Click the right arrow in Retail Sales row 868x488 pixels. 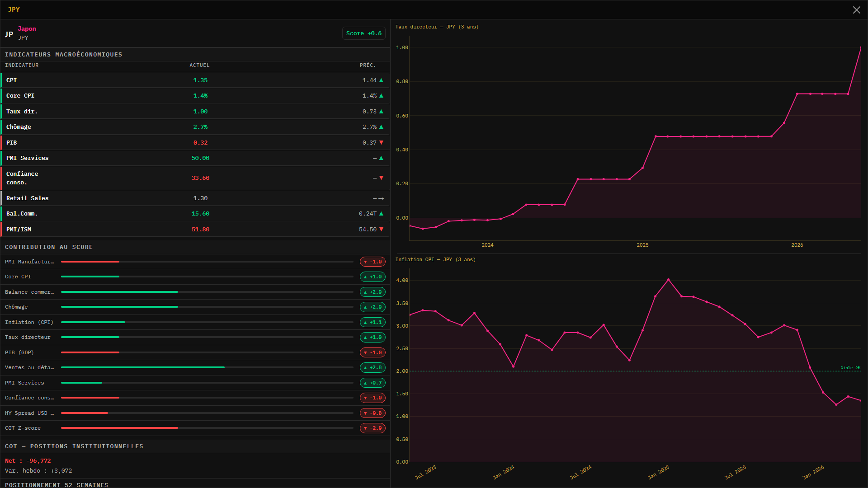coord(381,198)
